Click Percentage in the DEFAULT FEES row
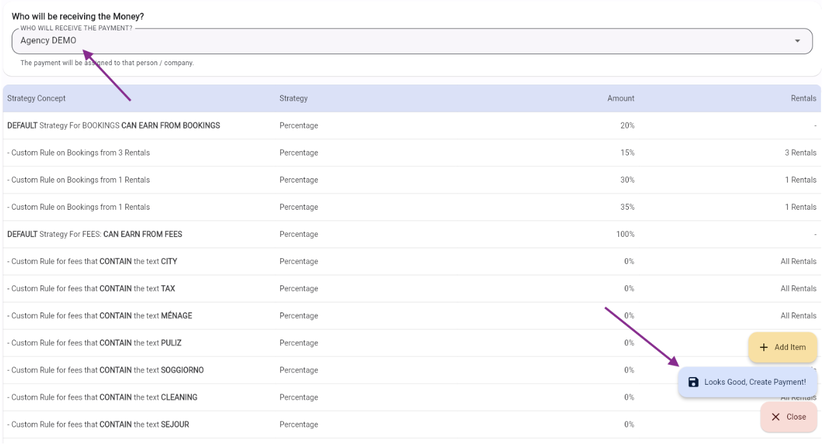The width and height of the screenshot is (828, 448). [299, 234]
